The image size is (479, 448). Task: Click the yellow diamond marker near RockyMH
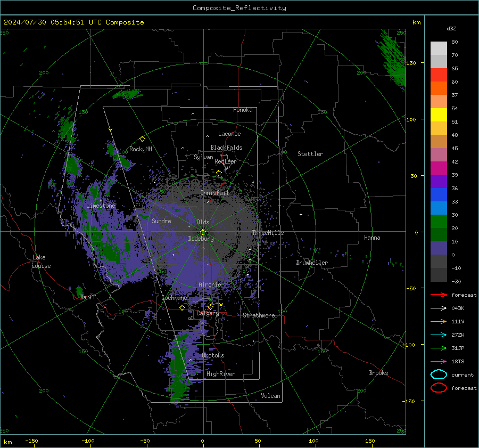(142, 139)
